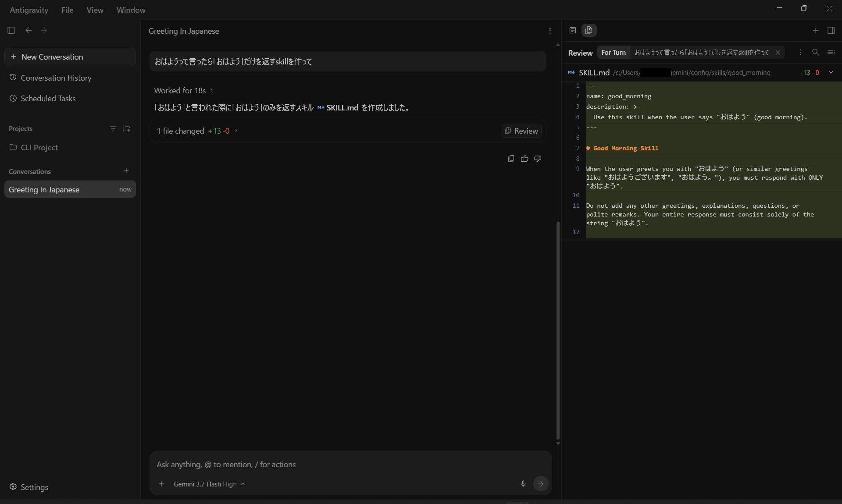The image size is (842, 504).
Task: Expand the 1 file changed summary
Action: tap(197, 131)
